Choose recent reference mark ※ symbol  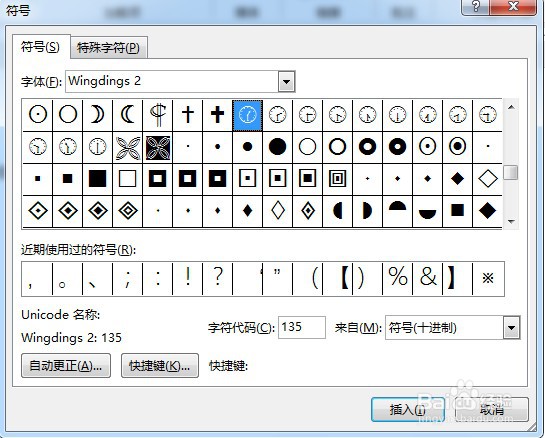click(x=488, y=278)
